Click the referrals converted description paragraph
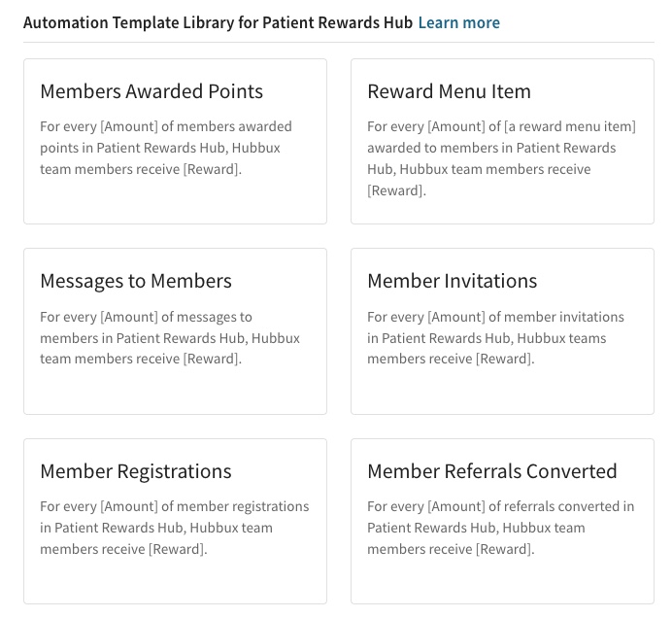Screen dimensions: 672x618 pos(500,528)
